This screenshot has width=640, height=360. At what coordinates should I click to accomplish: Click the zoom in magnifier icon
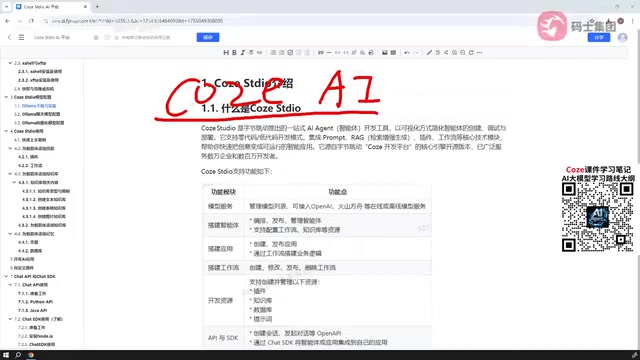454,53
